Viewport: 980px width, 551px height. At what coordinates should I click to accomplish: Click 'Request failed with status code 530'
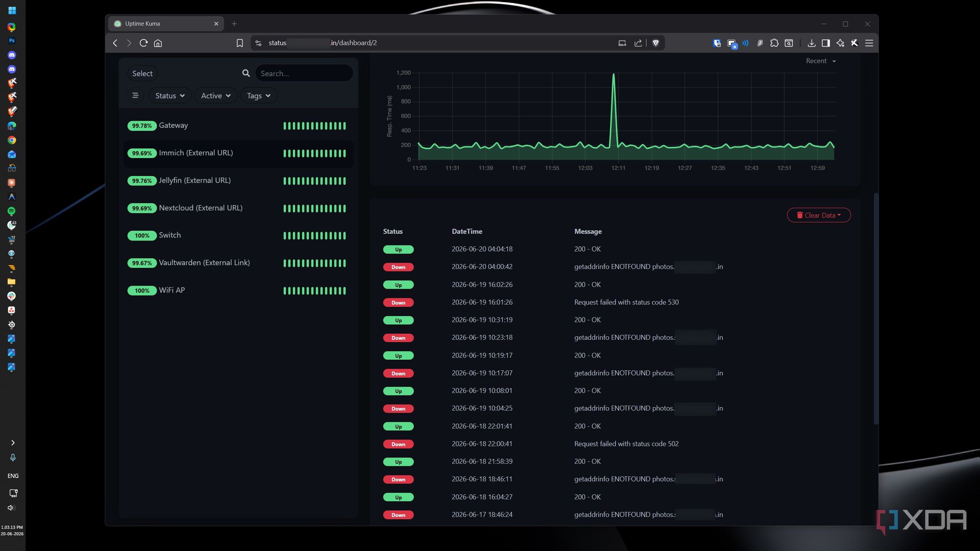(626, 302)
